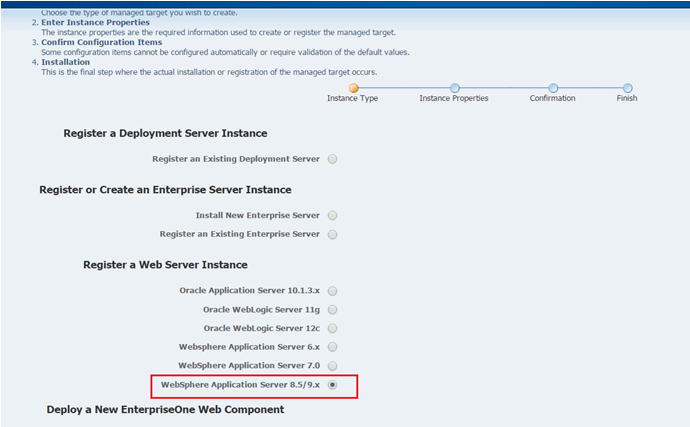Click the WebSphere Application Server 8.5/9.x label
This screenshot has width=690, height=427.
[240, 385]
